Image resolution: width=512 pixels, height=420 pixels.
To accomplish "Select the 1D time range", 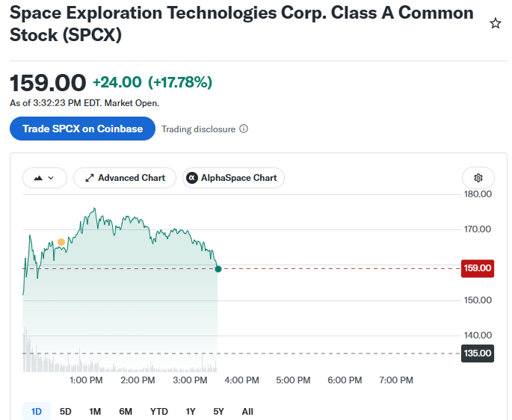I will tap(37, 411).
